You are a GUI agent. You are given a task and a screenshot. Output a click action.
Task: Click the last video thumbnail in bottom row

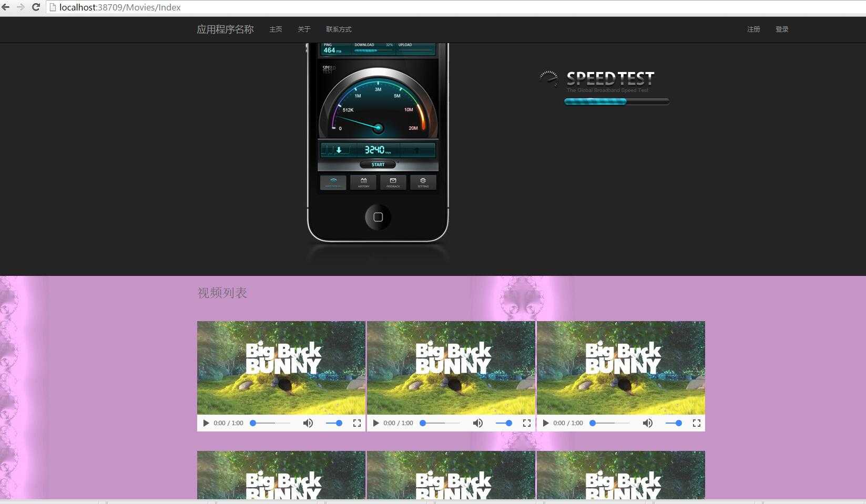[x=621, y=475]
